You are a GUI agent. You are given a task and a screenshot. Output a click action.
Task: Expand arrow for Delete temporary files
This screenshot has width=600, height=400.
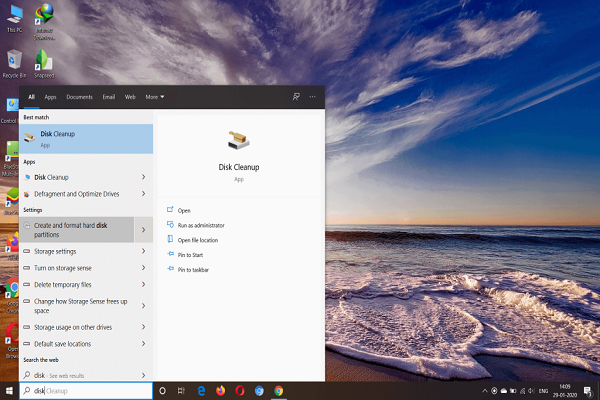[144, 284]
